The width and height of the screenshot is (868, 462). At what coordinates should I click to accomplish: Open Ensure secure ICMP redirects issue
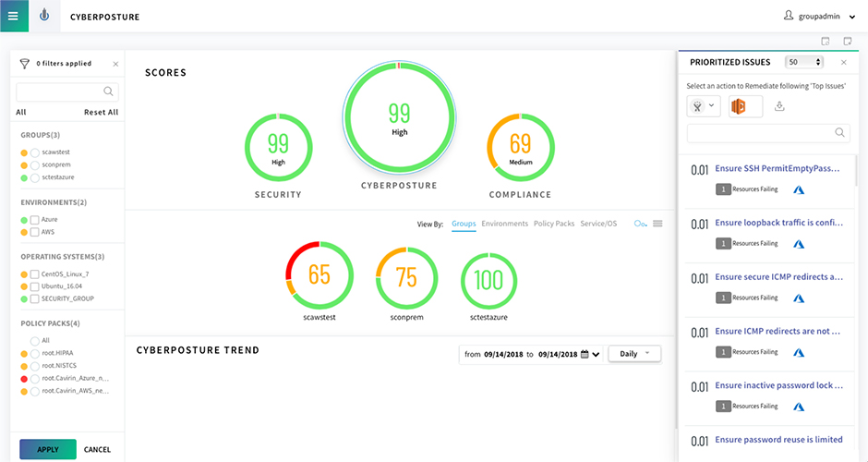778,277
